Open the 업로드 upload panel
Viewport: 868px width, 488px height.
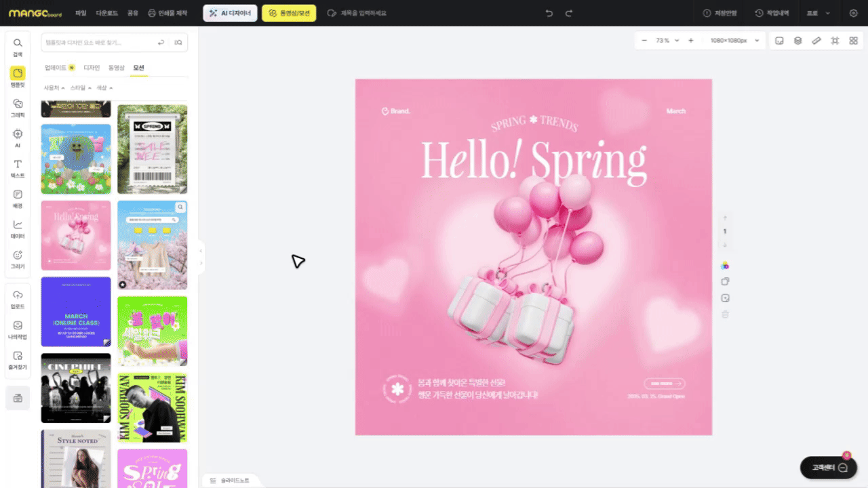click(x=18, y=299)
